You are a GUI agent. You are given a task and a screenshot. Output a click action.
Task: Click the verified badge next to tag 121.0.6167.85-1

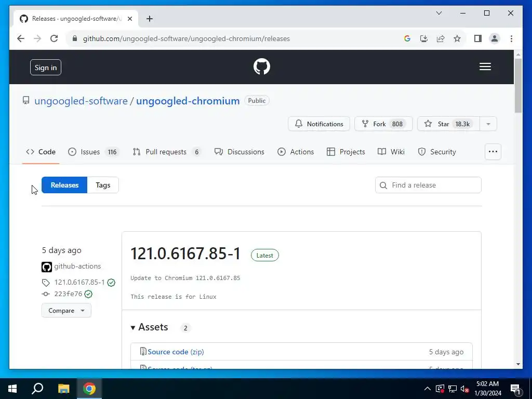111,282
